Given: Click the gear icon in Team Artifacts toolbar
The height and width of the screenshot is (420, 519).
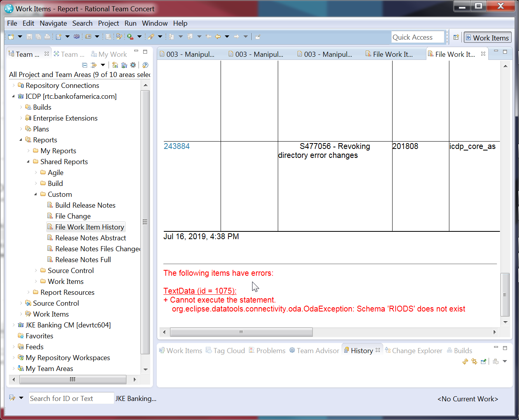Looking at the screenshot, I should coord(133,65).
